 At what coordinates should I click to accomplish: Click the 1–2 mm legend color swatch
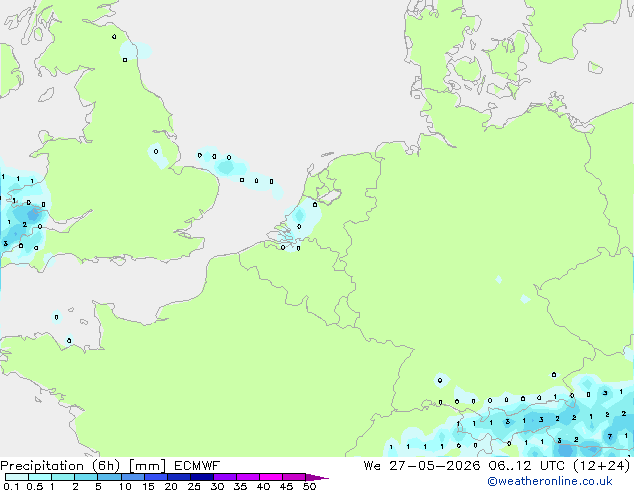(x=63, y=477)
